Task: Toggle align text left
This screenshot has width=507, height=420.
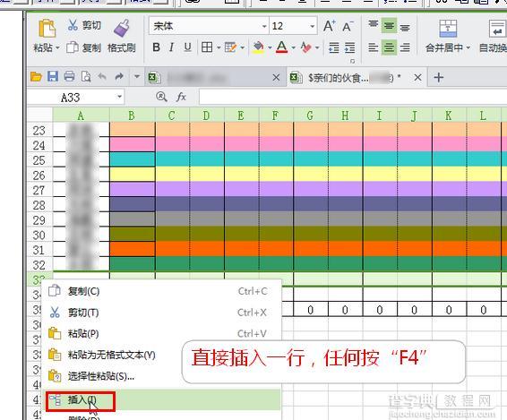Action: 374,47
